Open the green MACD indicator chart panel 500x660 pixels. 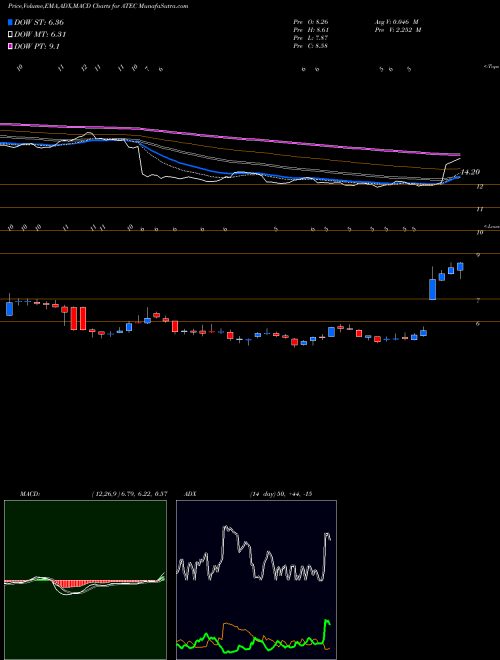coord(85,580)
